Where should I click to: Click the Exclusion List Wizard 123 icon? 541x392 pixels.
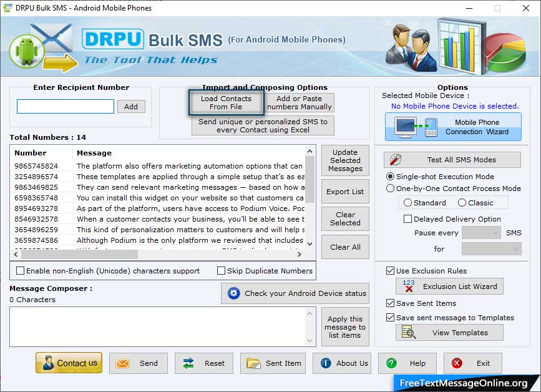point(409,286)
